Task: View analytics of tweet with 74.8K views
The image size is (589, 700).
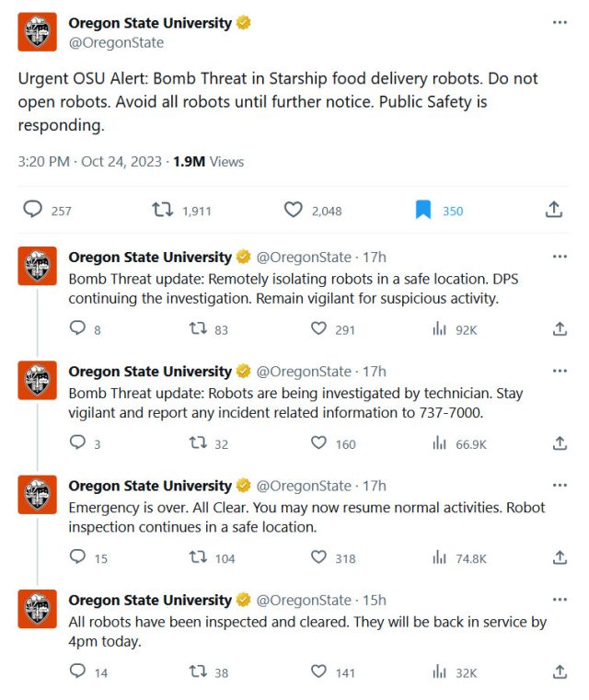Action: point(439,557)
